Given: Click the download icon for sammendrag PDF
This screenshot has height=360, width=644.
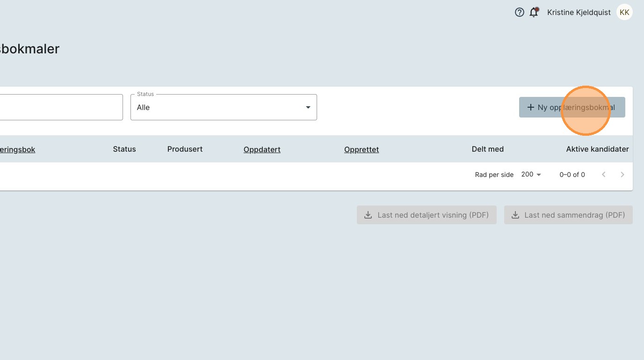Looking at the screenshot, I should point(515,215).
